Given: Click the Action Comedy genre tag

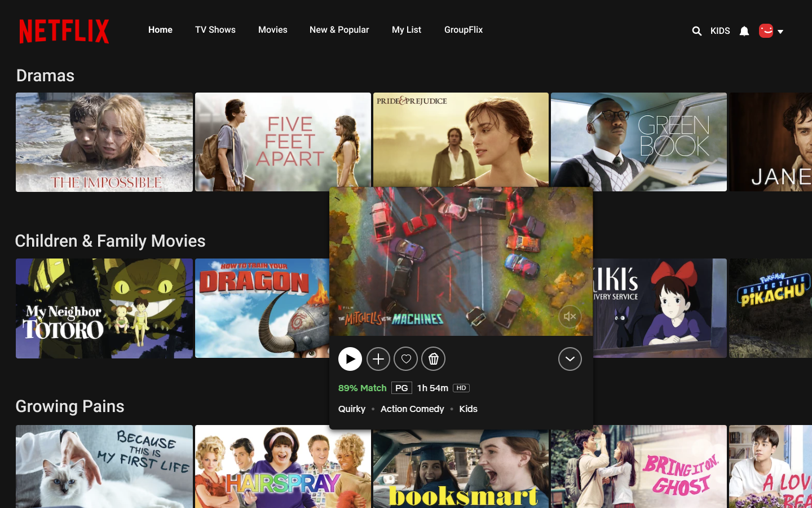Looking at the screenshot, I should [x=412, y=409].
